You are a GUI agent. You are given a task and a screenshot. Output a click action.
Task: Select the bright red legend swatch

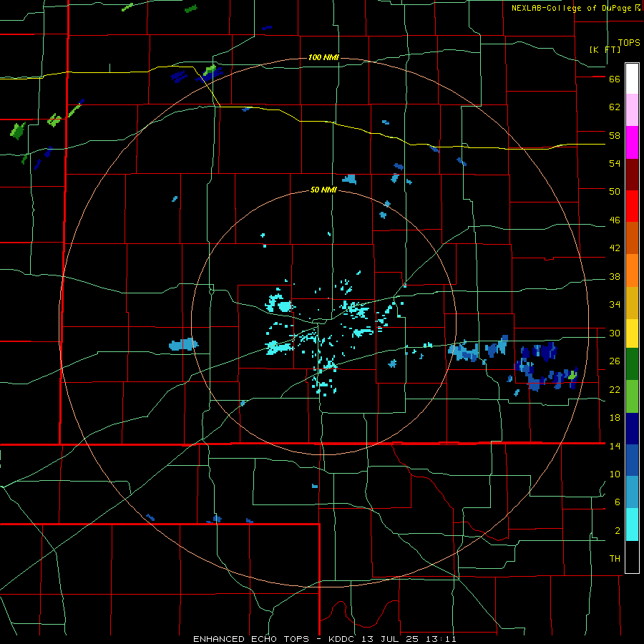point(632,206)
